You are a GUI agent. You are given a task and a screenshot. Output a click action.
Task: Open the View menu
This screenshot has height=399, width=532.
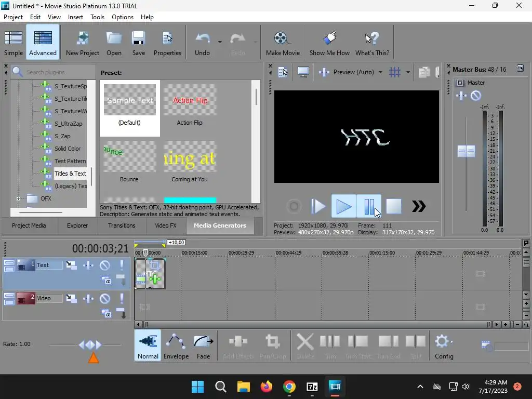point(54,17)
